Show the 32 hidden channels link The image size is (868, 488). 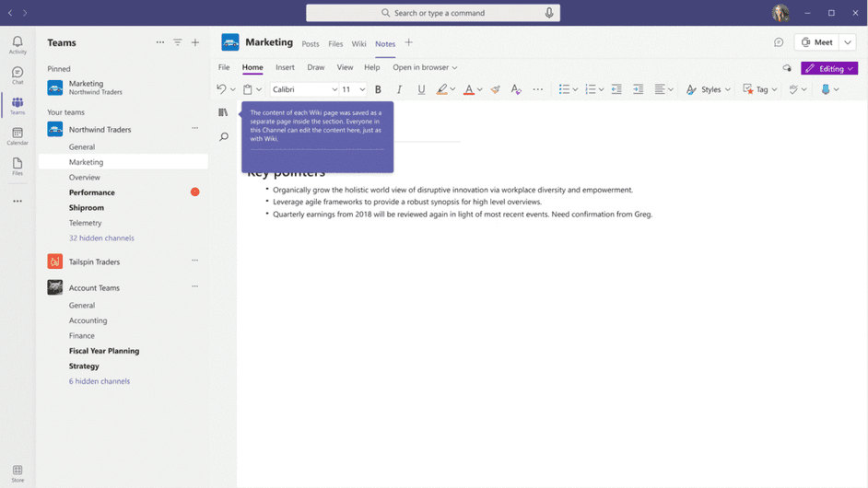point(101,238)
